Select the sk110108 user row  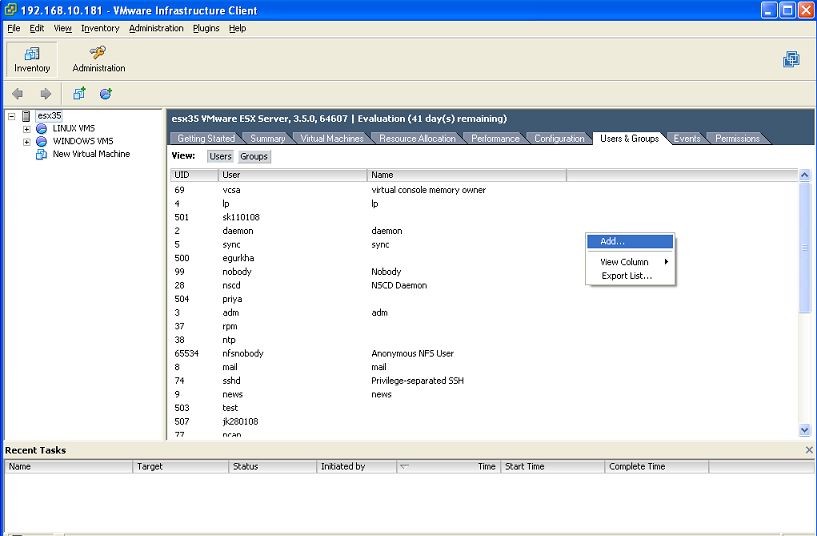click(x=485, y=217)
